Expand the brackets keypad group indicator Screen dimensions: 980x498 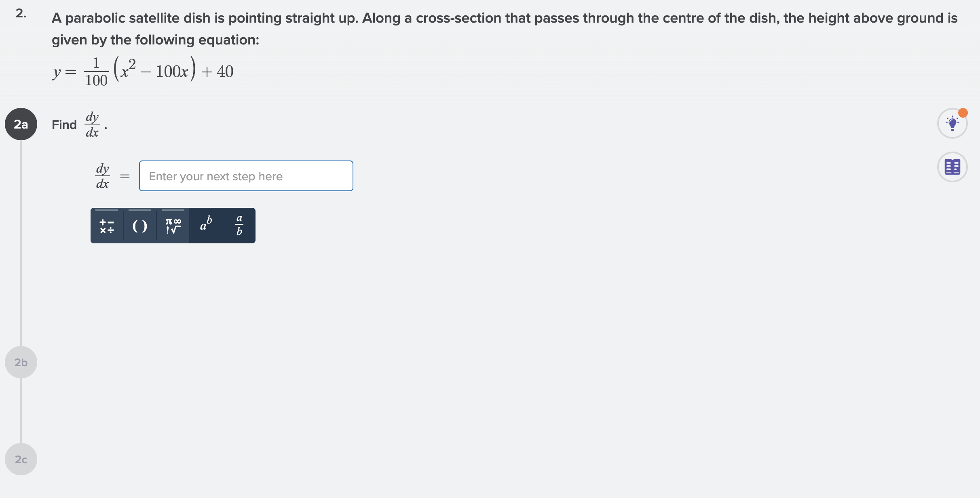point(139,210)
